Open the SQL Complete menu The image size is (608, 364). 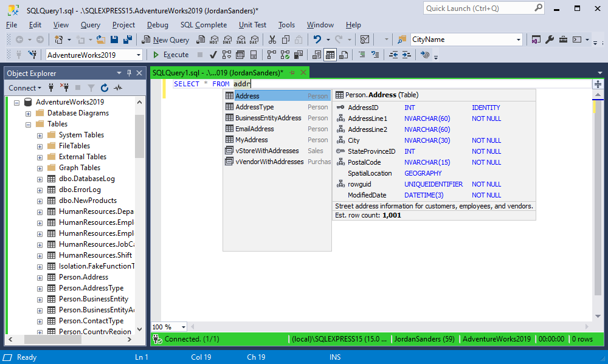coord(204,25)
